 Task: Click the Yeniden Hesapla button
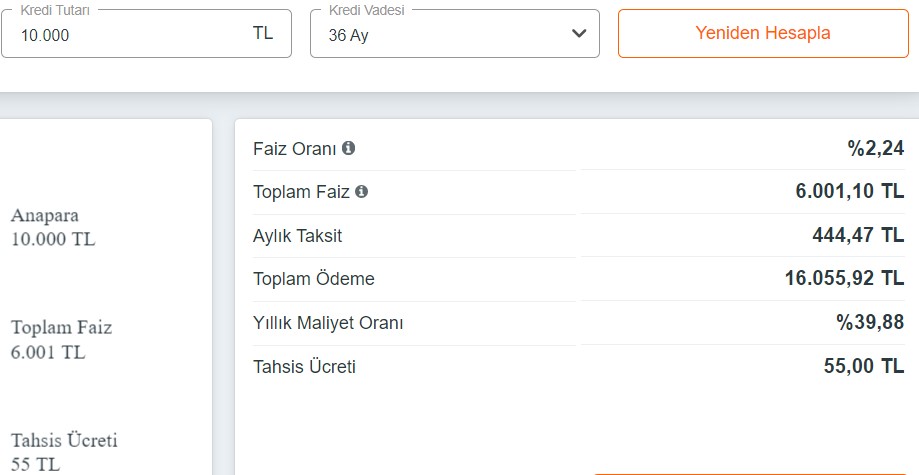point(763,33)
